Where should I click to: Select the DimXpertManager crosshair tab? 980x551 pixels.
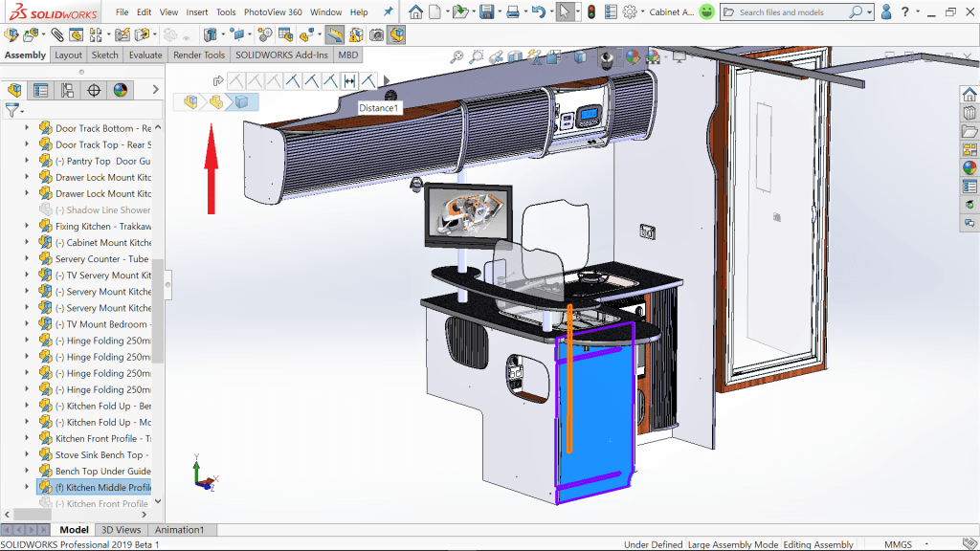pyautogui.click(x=94, y=91)
